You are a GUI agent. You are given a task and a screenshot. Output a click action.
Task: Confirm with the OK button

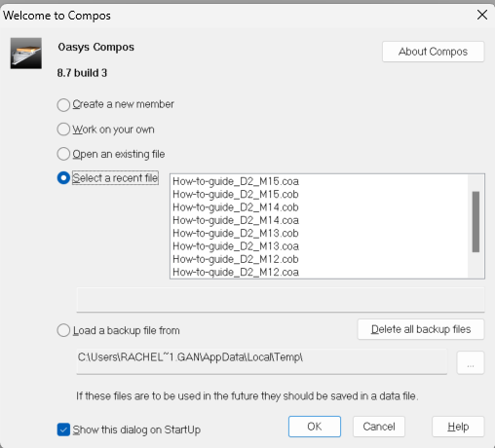315,427
